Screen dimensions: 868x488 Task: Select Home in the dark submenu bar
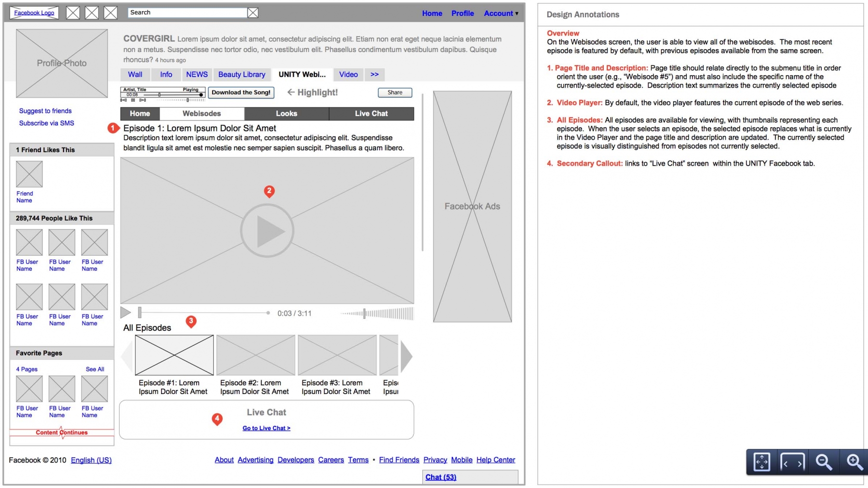tap(140, 114)
